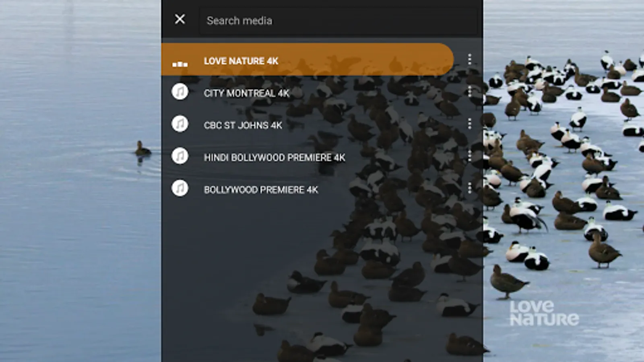Play CITY MONTREAL 4K channel
Viewport: 644px width, 362px height.
click(x=246, y=93)
